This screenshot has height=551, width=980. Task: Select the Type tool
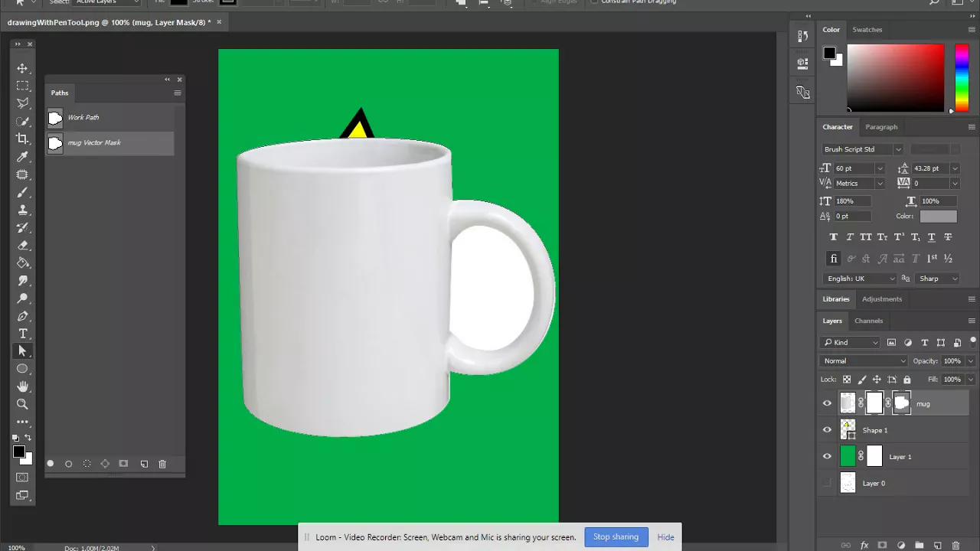pos(22,334)
